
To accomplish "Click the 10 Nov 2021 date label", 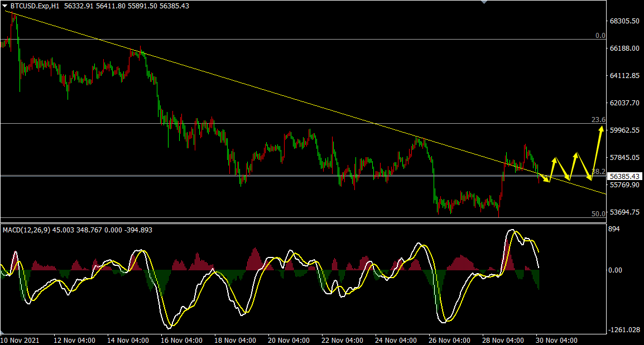I will coord(21,339).
